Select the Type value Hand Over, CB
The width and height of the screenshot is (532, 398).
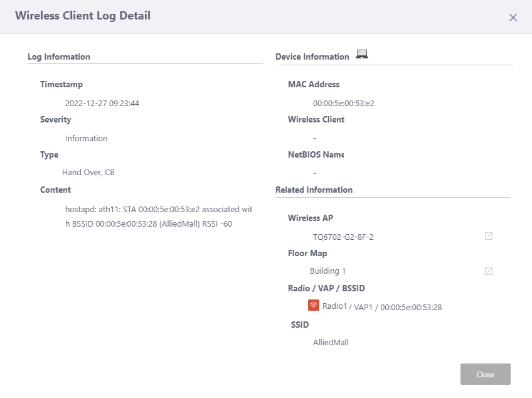tap(88, 173)
